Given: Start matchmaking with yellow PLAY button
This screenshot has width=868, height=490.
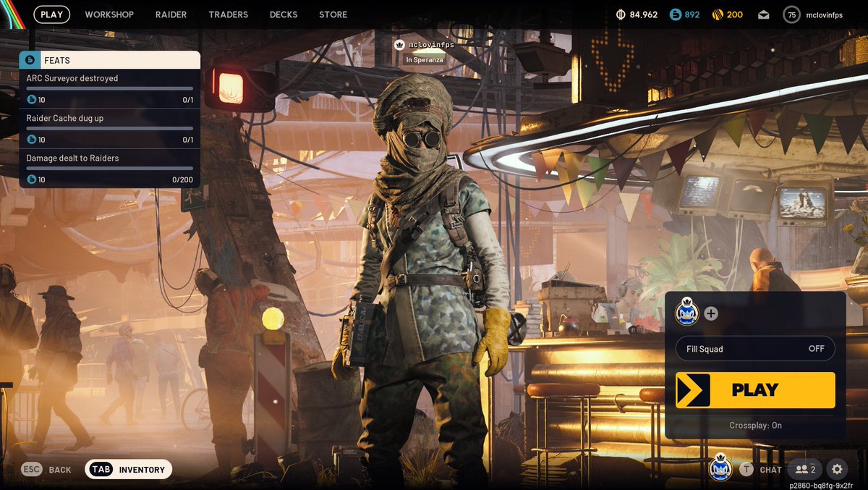Looking at the screenshot, I should (x=755, y=390).
